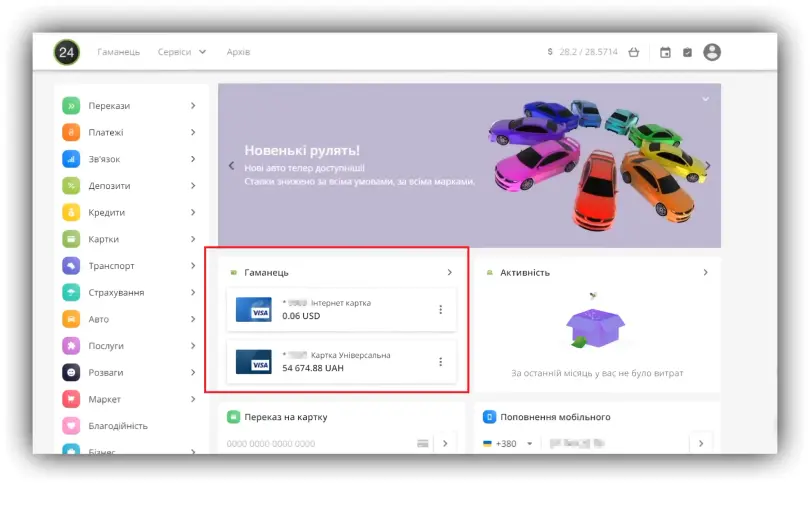Click the orange Платежі sidebar icon
Viewport: 810px width, 506px height.
tap(71, 133)
